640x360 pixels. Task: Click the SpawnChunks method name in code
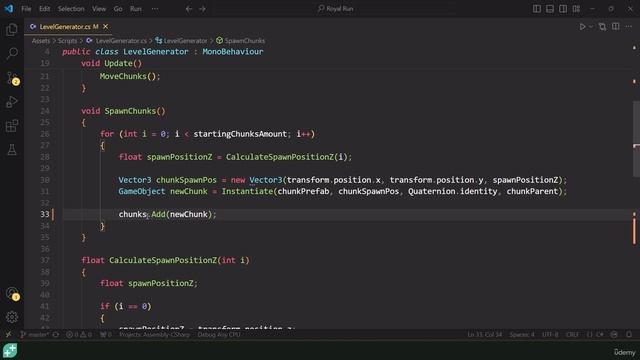point(130,111)
